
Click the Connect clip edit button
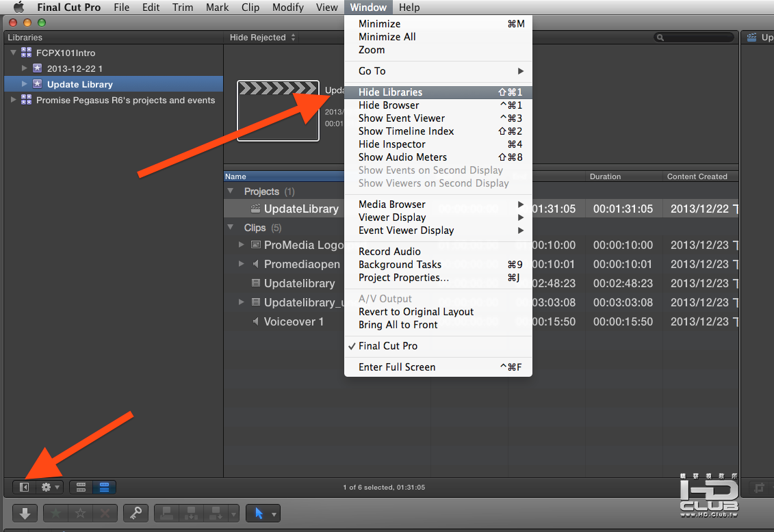coord(167,514)
